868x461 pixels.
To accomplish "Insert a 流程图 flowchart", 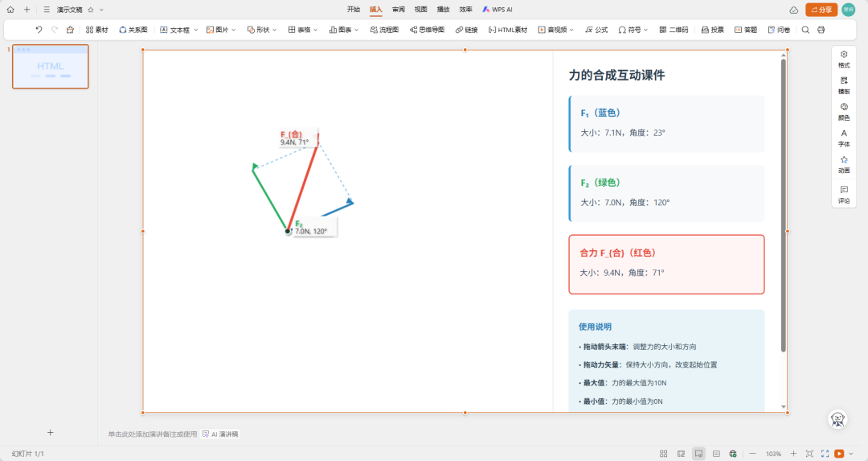I will pyautogui.click(x=384, y=30).
